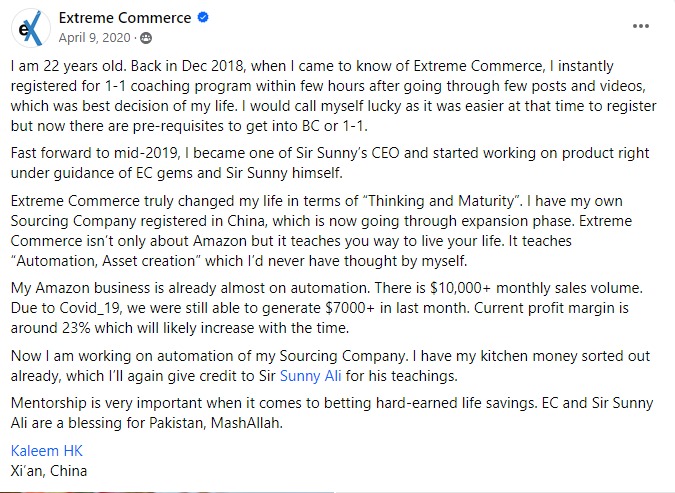Open the Extreme Commerce profile picture

pyautogui.click(x=31, y=28)
